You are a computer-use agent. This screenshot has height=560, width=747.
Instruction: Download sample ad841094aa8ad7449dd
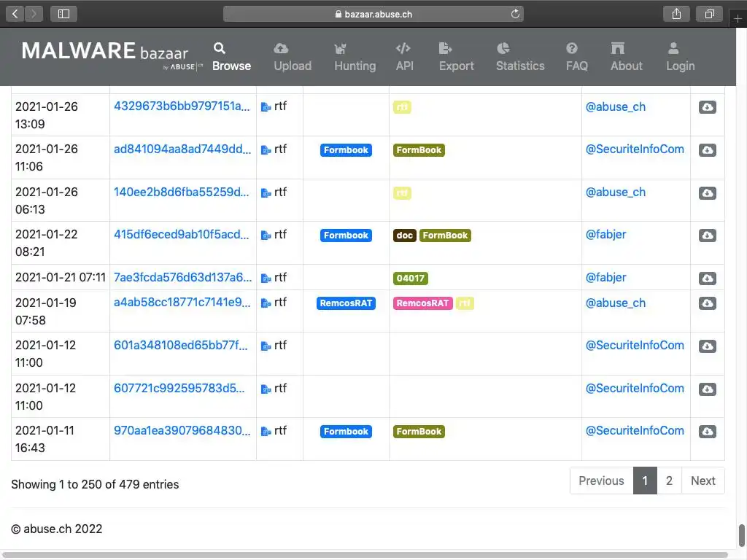click(708, 150)
